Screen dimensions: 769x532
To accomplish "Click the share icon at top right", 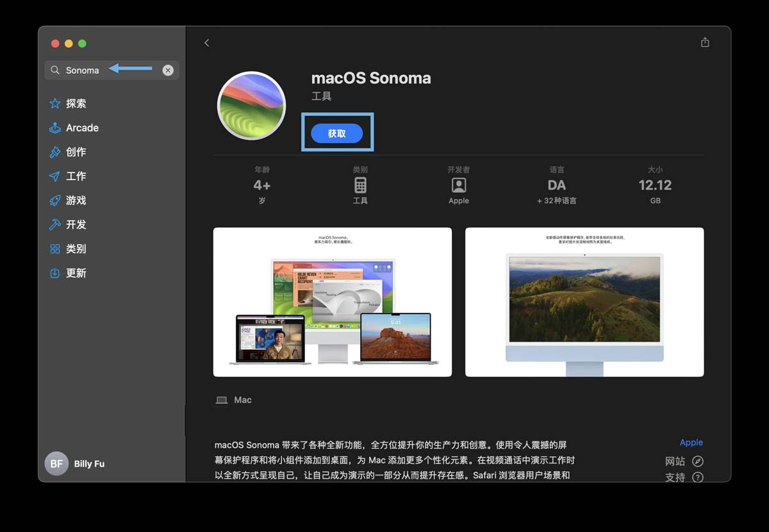I will coord(705,42).
